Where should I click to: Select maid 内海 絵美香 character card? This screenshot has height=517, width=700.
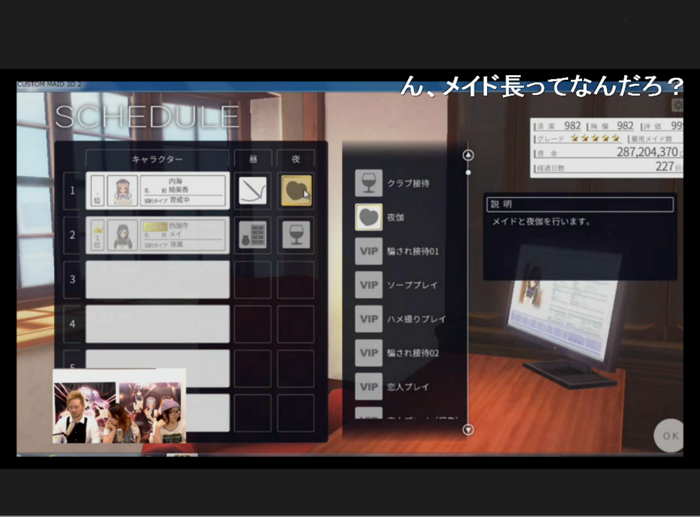(x=158, y=191)
